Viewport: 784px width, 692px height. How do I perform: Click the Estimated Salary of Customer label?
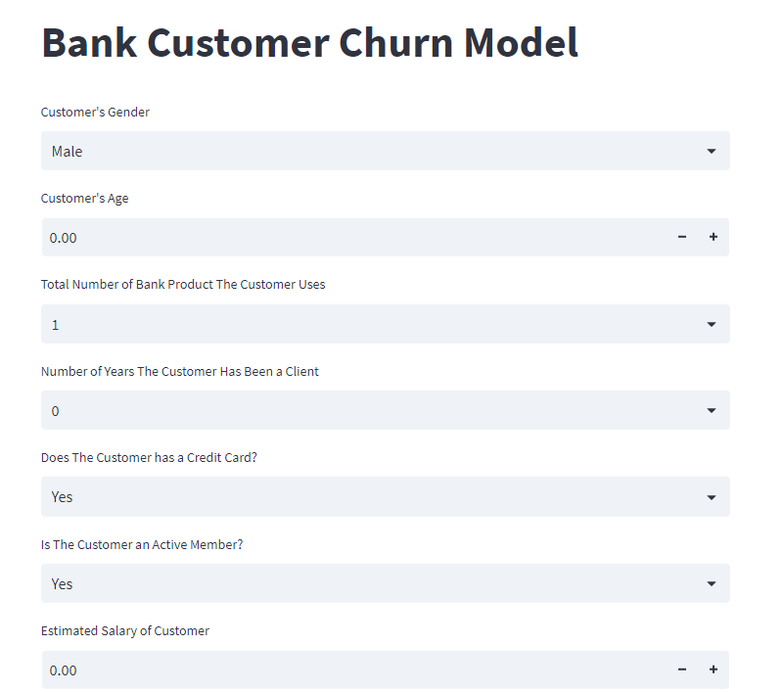125,630
